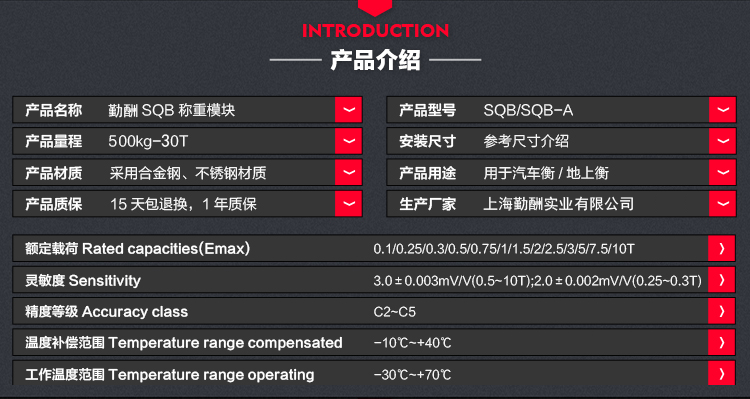The image size is (750, 399).
Task: Click arrow icon on Rated capacities row
Action: [x=722, y=249]
